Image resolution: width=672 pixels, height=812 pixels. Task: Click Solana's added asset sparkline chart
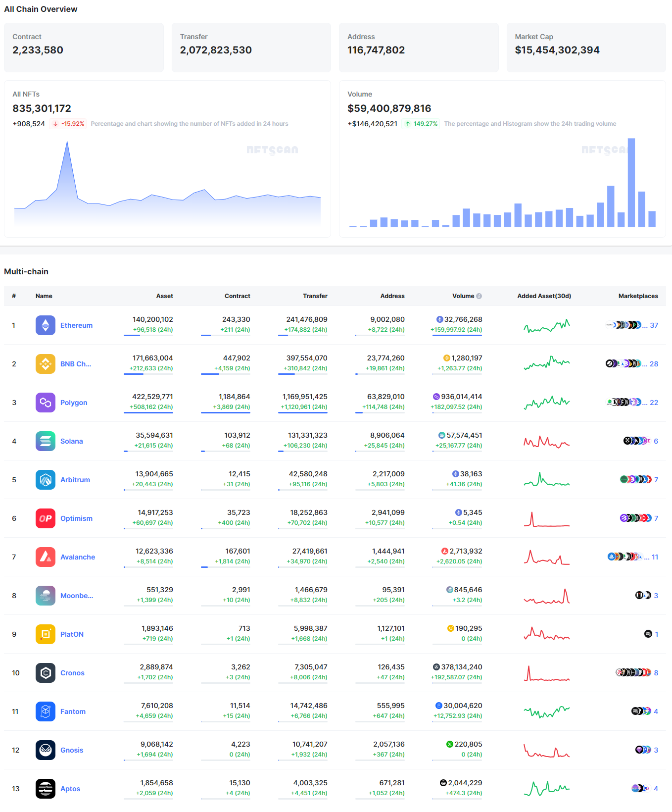(547, 442)
